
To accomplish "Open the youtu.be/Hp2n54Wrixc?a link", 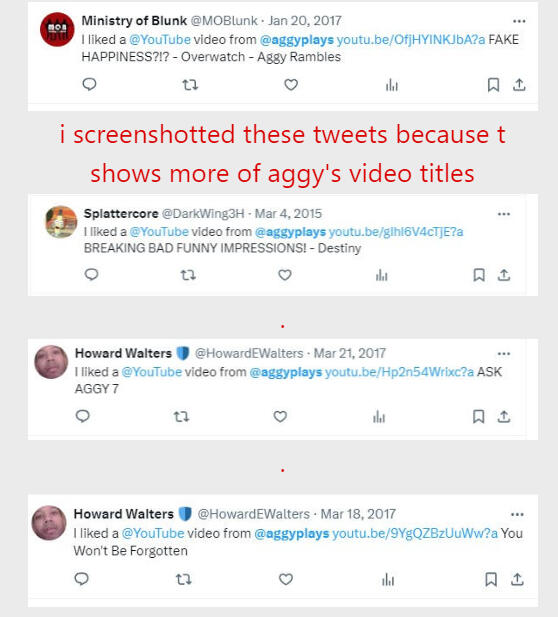I will click(x=399, y=372).
